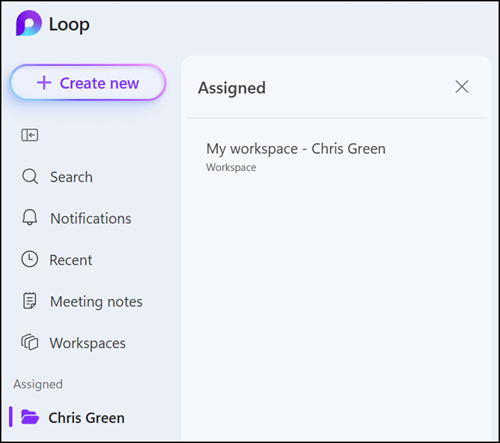Click the Workspace subtitle text
Image resolution: width=500 pixels, height=443 pixels.
click(x=231, y=167)
